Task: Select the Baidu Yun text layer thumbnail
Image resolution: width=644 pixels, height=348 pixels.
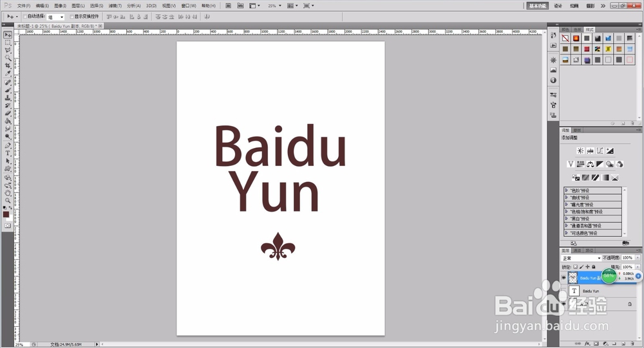Action: 574,291
